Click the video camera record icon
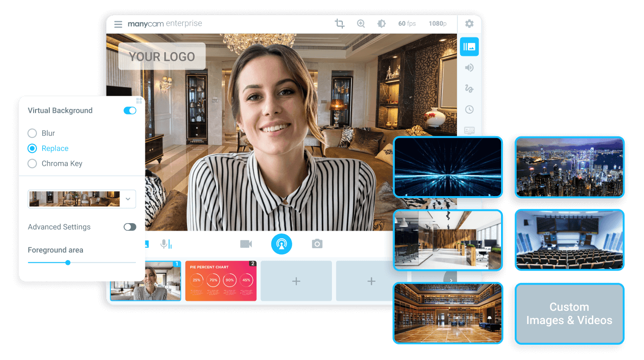Image resolution: width=644 pixels, height=360 pixels. tap(246, 244)
